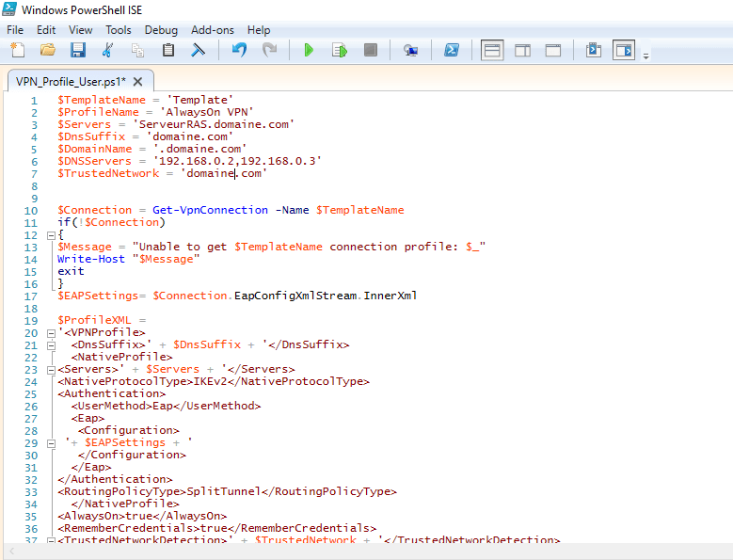Screen dimensions: 733x560
Task: Click the SplitTunnel RoutingPolicyType line
Action: (x=227, y=491)
